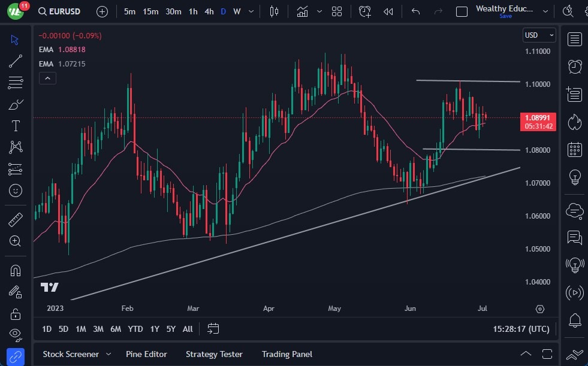
Task: Select the trend line drawing tool
Action: [16, 61]
